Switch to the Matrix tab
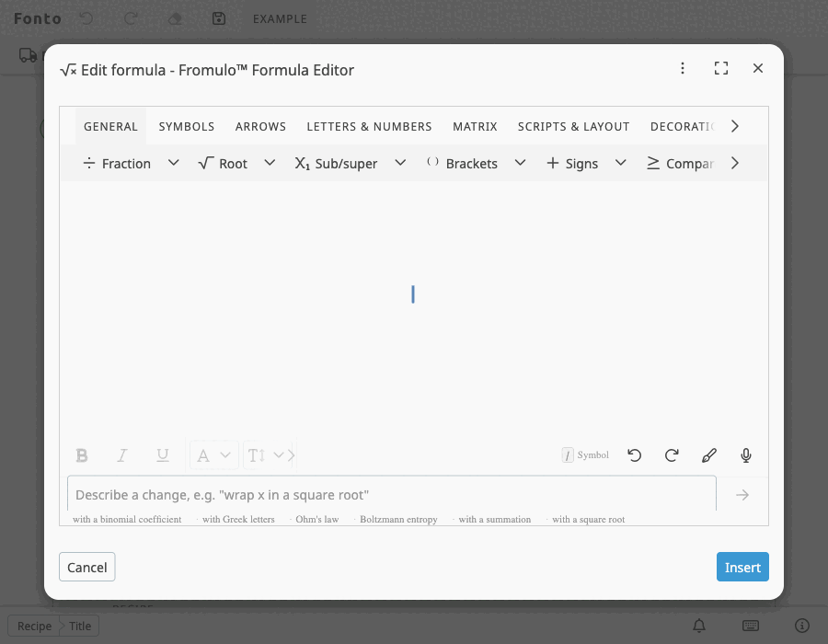This screenshot has height=644, width=828. [475, 126]
